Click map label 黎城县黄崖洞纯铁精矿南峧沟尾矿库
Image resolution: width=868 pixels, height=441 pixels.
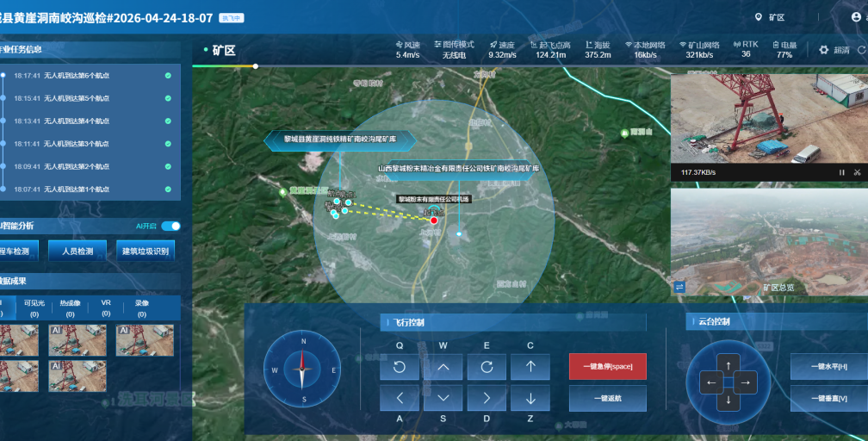pos(340,139)
